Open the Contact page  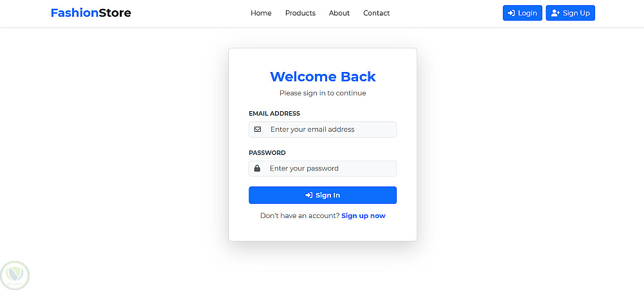[376, 13]
